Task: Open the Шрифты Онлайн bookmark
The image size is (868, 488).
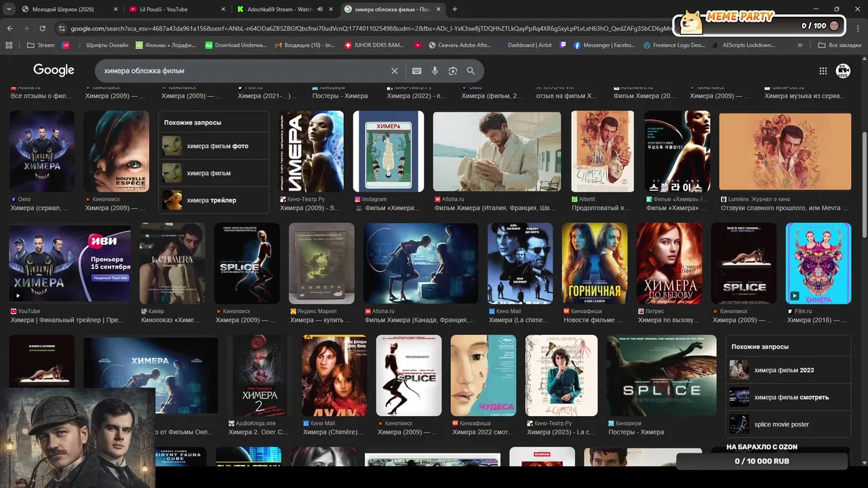Action: tap(102, 45)
